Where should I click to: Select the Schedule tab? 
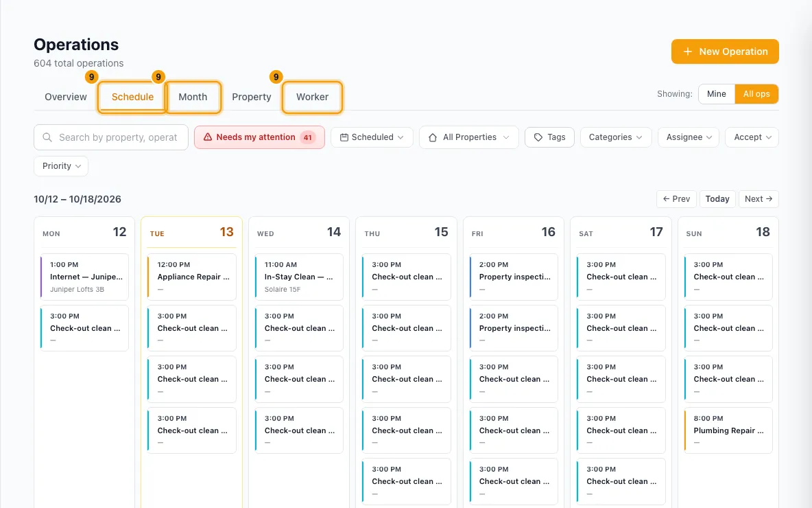tap(132, 97)
